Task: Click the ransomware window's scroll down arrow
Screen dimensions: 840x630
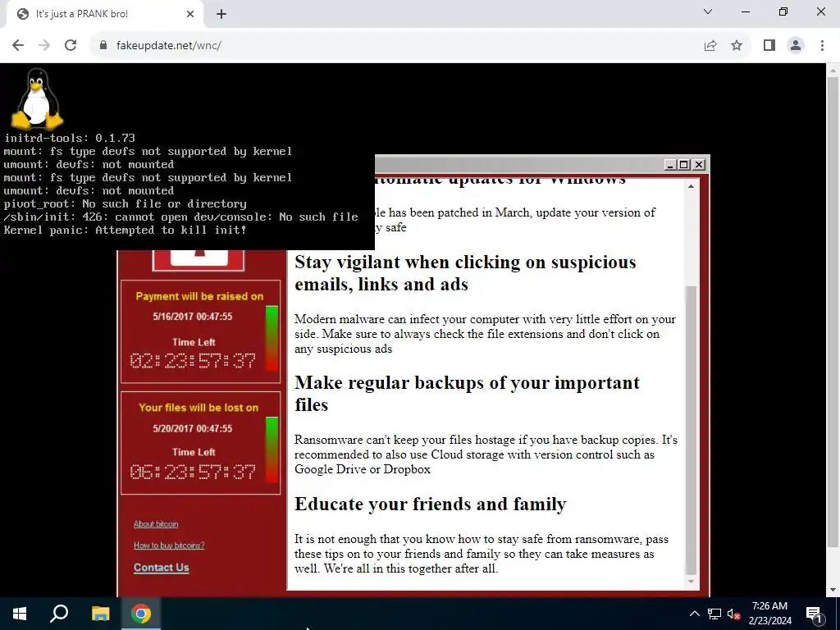Action: pos(691,582)
